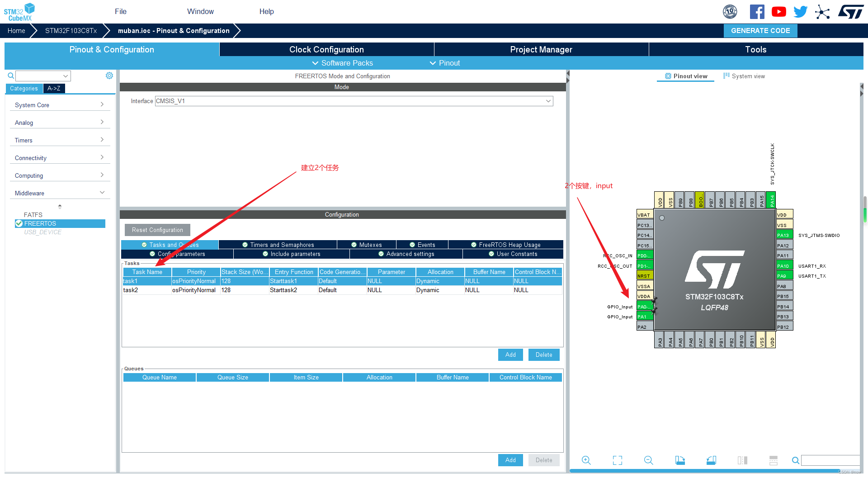Open the Help menu

(x=266, y=11)
